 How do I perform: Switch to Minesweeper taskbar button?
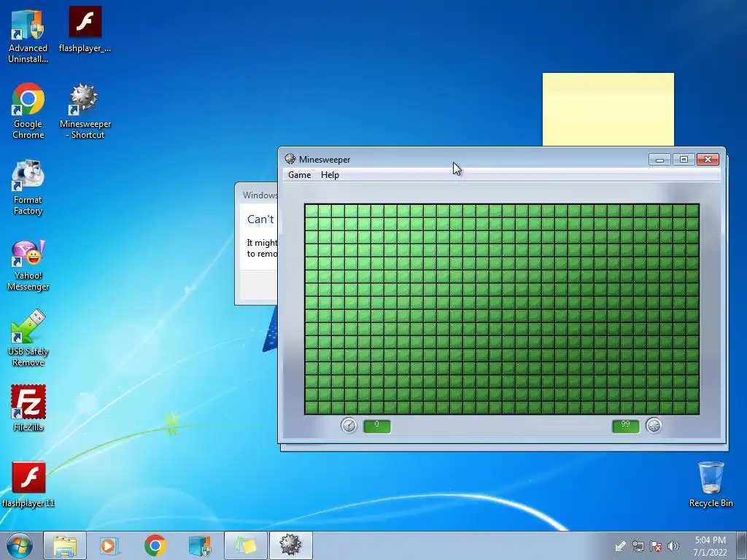pyautogui.click(x=290, y=545)
